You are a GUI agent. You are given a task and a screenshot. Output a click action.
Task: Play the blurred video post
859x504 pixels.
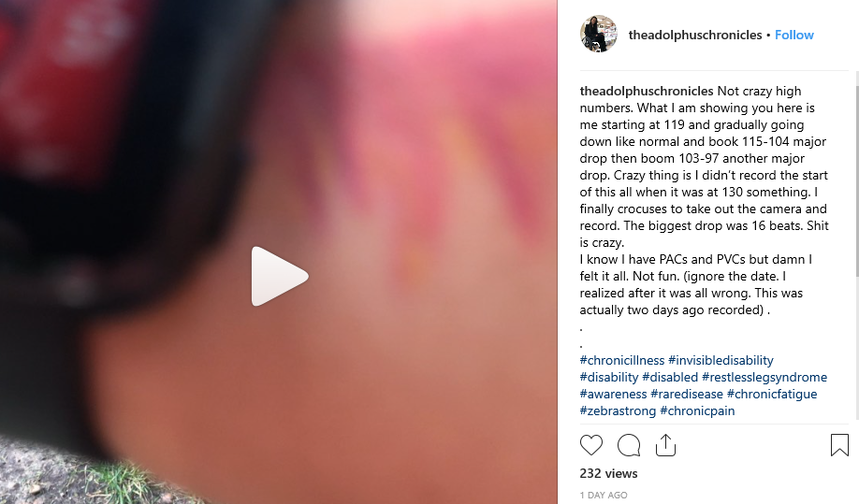pos(280,277)
